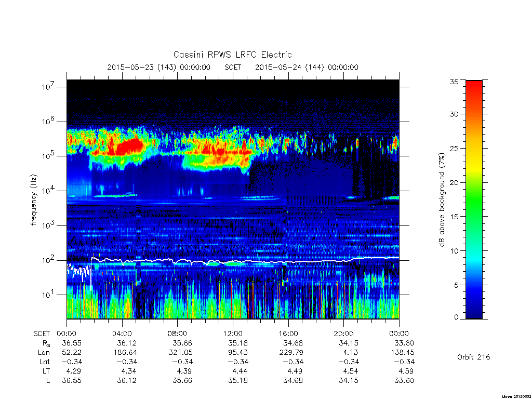This screenshot has width=532, height=399.
Task: Click the colorbar label 35
Action: click(x=454, y=82)
